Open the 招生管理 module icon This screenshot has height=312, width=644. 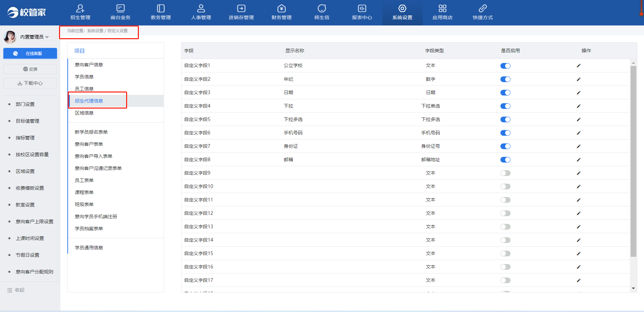click(x=80, y=9)
